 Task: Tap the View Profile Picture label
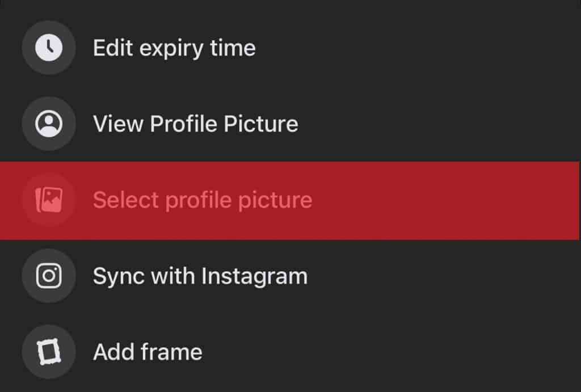tap(196, 124)
